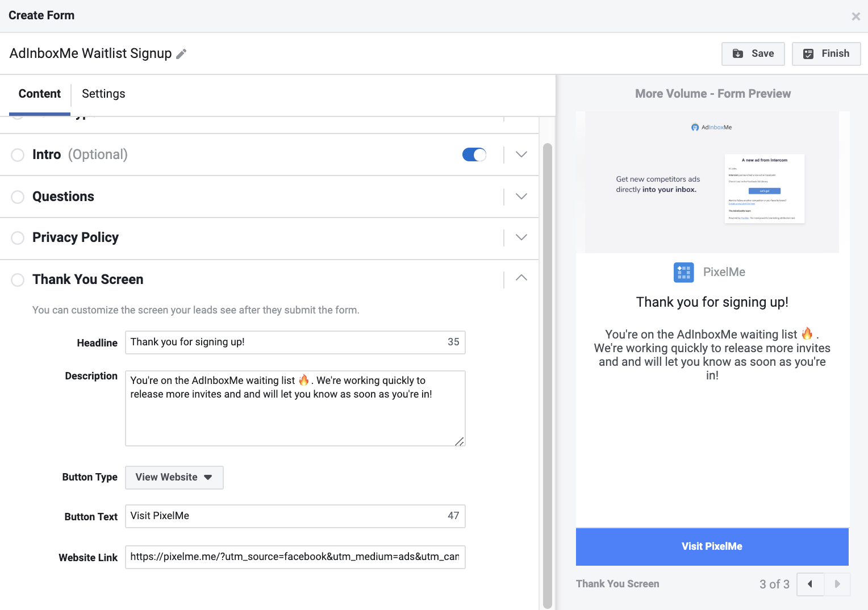The width and height of the screenshot is (868, 610).
Task: Click the form sections vertical scrollbar
Action: [x=548, y=375]
